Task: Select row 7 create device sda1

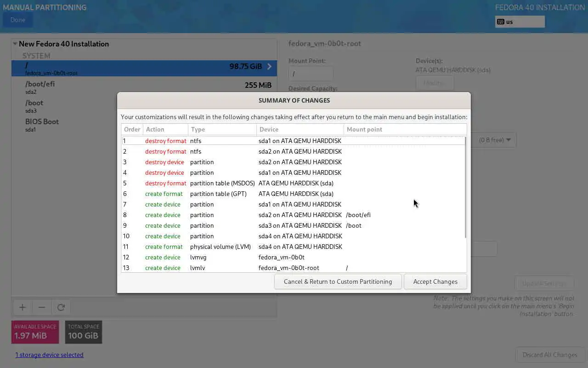Action: (x=293, y=204)
